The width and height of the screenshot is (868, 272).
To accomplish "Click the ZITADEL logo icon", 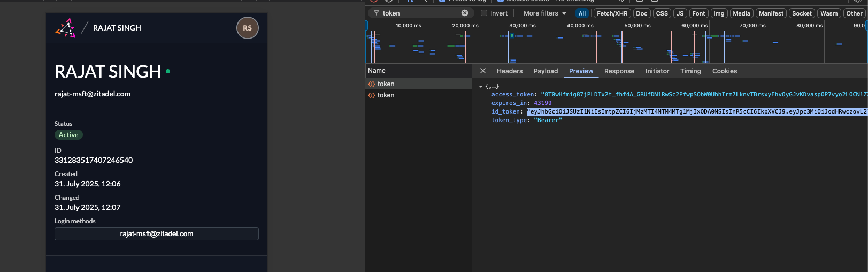I will pyautogui.click(x=66, y=28).
